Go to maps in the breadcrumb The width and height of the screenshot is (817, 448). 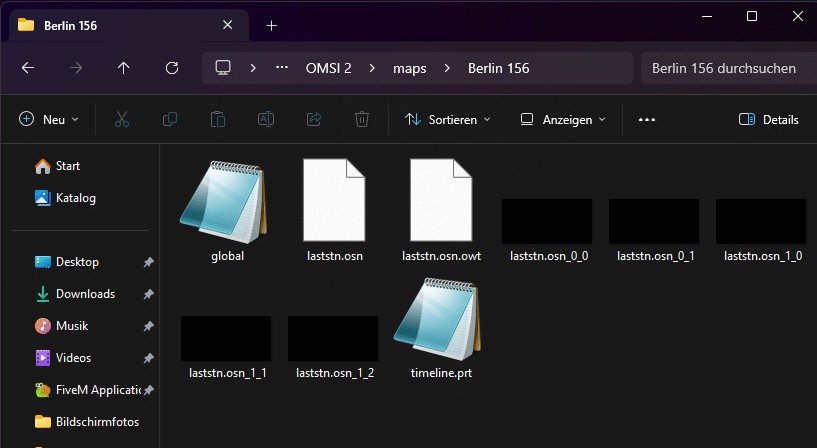point(410,68)
